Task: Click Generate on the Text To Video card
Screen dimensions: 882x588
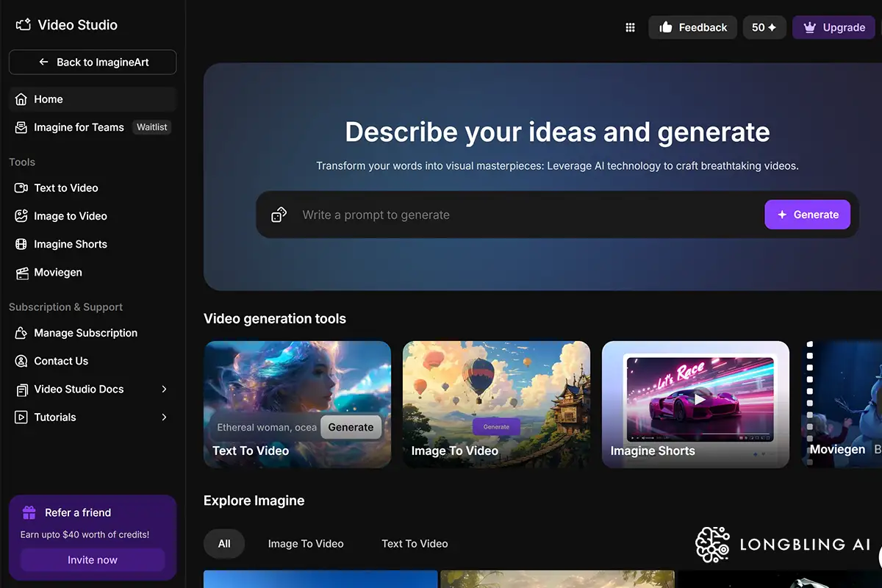Action: click(351, 427)
